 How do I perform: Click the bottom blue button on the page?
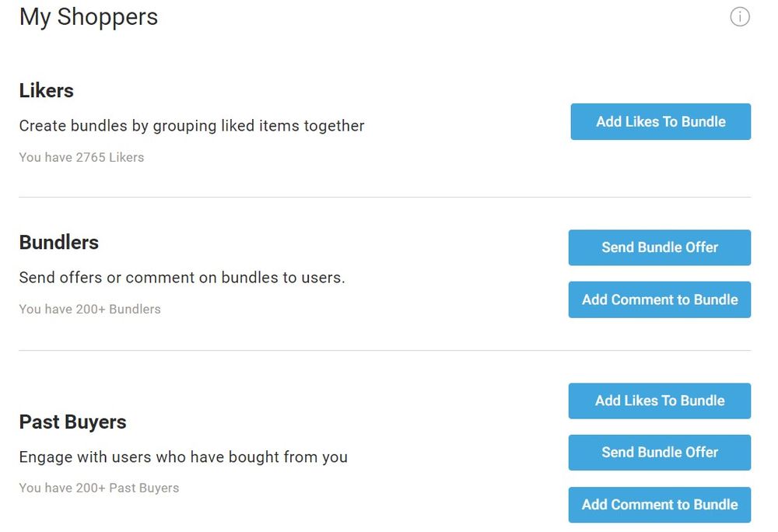tap(659, 504)
